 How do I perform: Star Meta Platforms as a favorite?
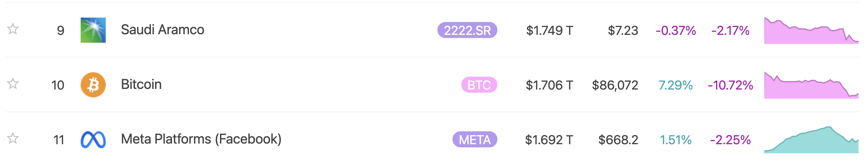tap(13, 138)
